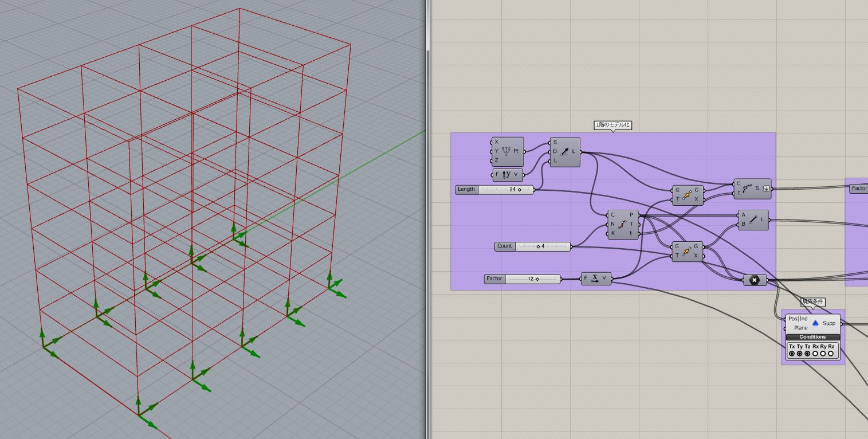868x439 pixels.
Task: Click the Plane input of Support
Action: 800,328
